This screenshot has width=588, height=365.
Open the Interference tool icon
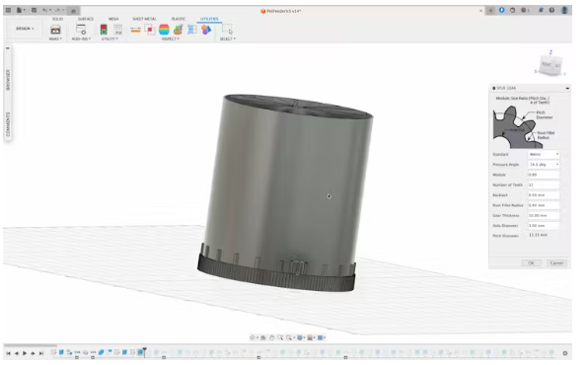tap(150, 30)
